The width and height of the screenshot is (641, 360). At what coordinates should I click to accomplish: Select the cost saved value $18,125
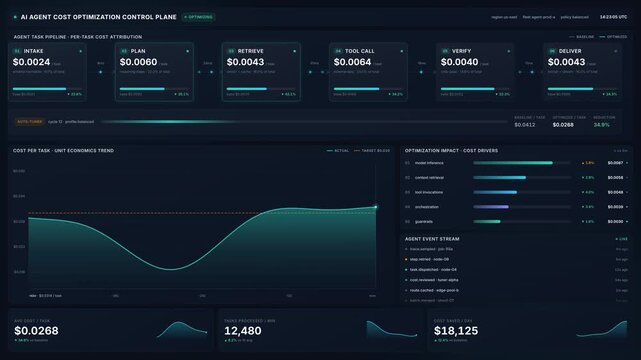pyautogui.click(x=456, y=331)
